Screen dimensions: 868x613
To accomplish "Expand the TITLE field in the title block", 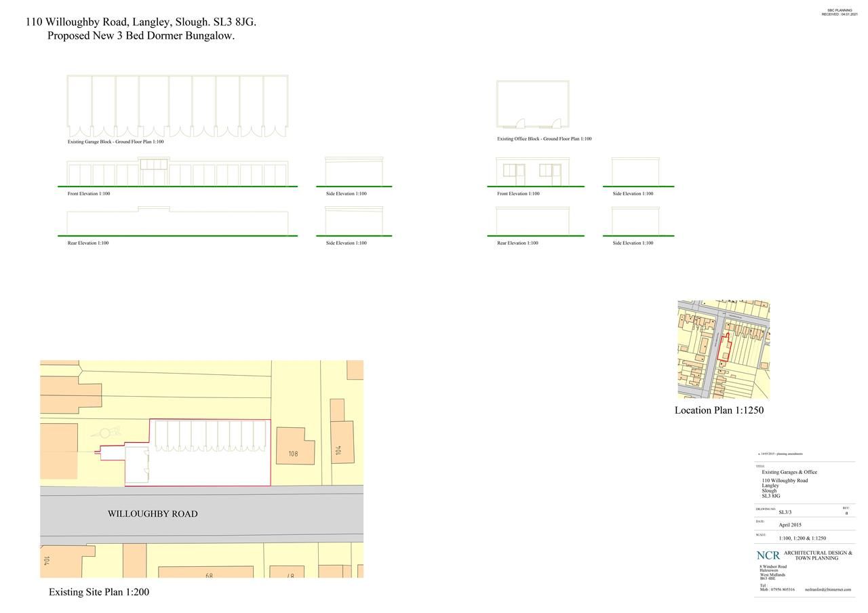I will [x=762, y=466].
